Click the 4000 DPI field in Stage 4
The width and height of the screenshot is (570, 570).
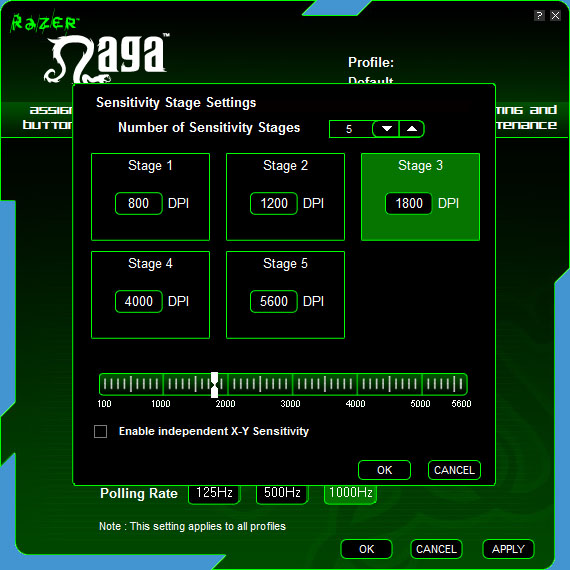[x=139, y=301]
